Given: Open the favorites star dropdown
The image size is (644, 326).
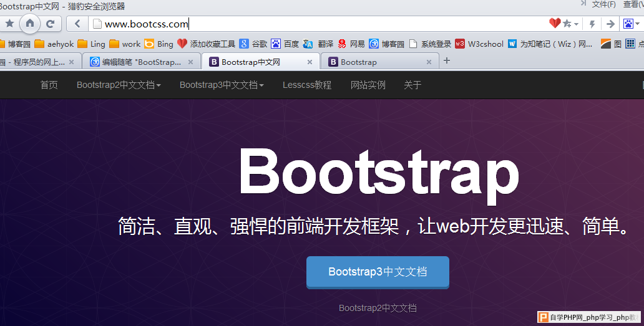Looking at the screenshot, I should pos(570,24).
